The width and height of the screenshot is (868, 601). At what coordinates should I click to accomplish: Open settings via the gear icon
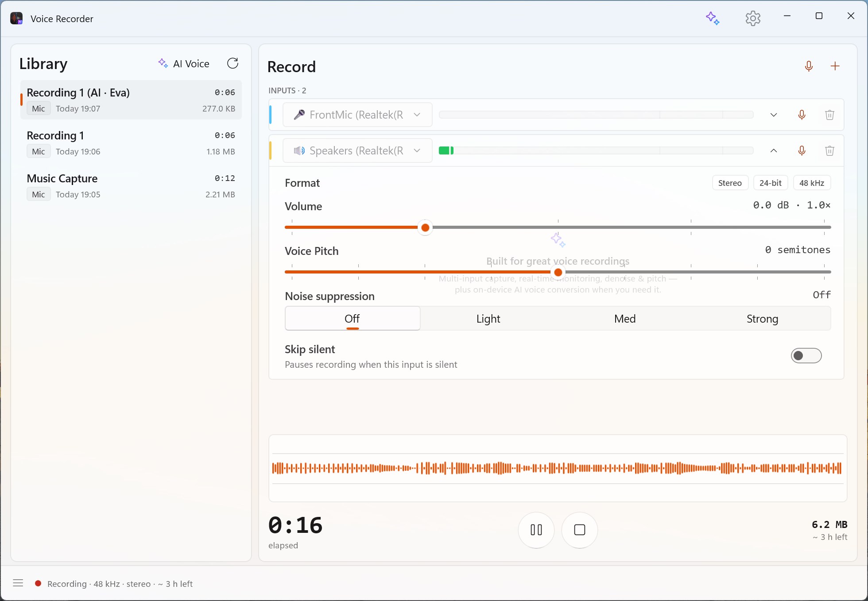pyautogui.click(x=753, y=19)
